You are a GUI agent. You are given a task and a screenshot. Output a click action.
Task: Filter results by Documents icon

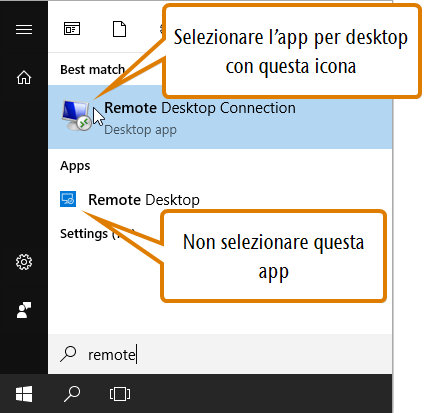pos(119,29)
